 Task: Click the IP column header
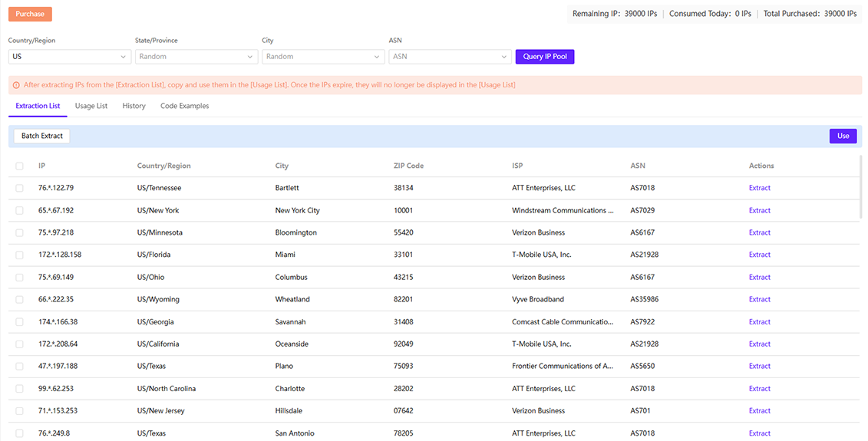(41, 166)
